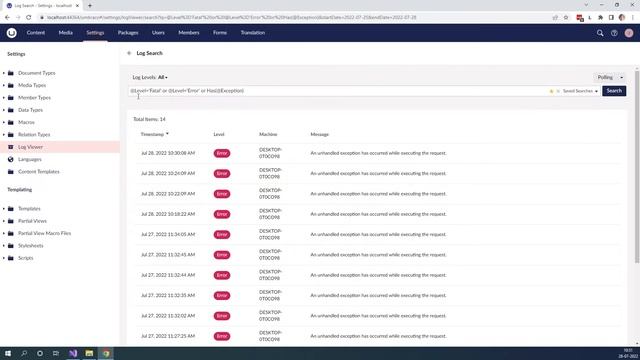Switch to the Translation section
The height and width of the screenshot is (360, 640).
(253, 33)
